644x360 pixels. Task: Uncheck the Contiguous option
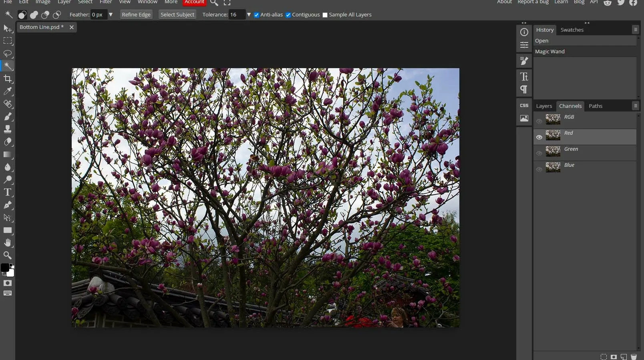coord(288,15)
